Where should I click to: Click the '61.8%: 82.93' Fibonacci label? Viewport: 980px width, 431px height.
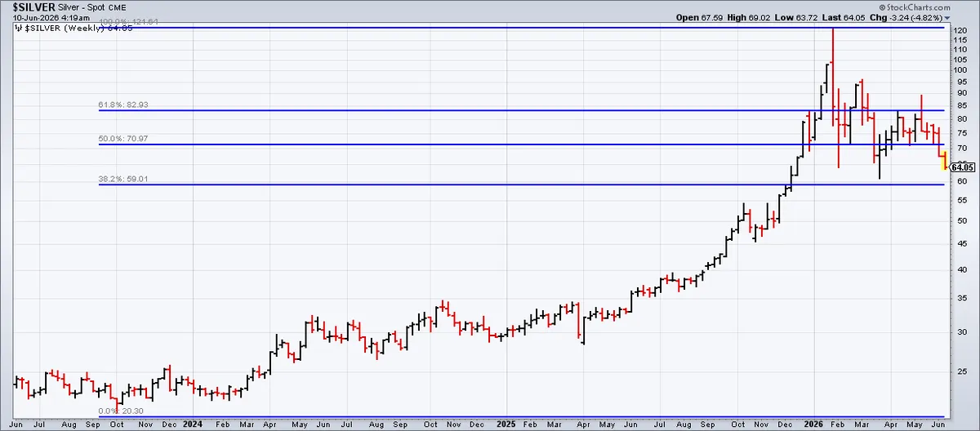(124, 105)
